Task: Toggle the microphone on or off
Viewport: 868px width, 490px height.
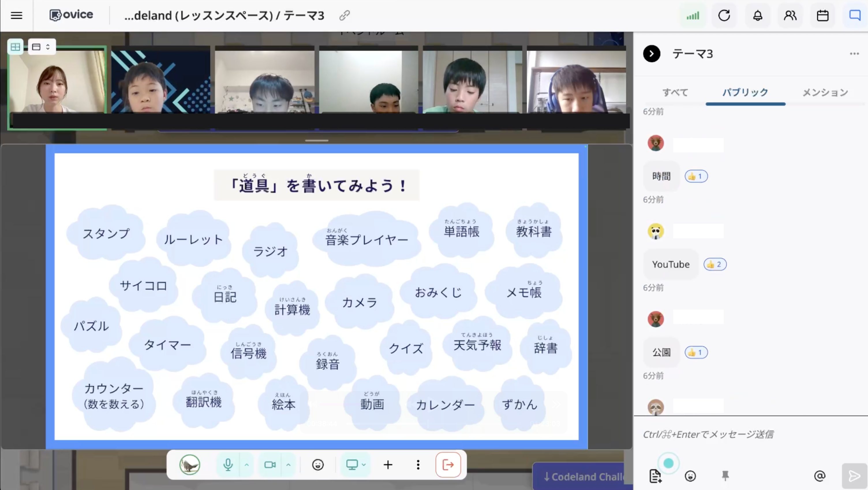Action: coord(228,465)
